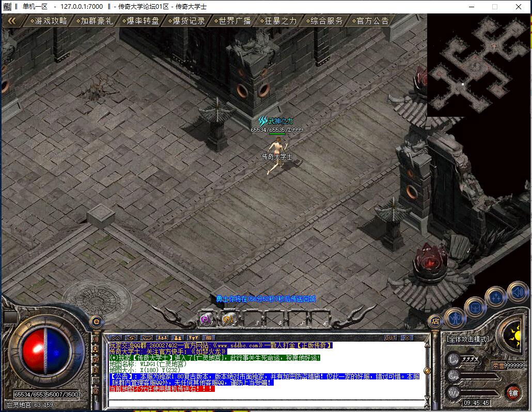Screen dimensions: 532x412
Task: Close the chat panel with X button
Action: 407,338
